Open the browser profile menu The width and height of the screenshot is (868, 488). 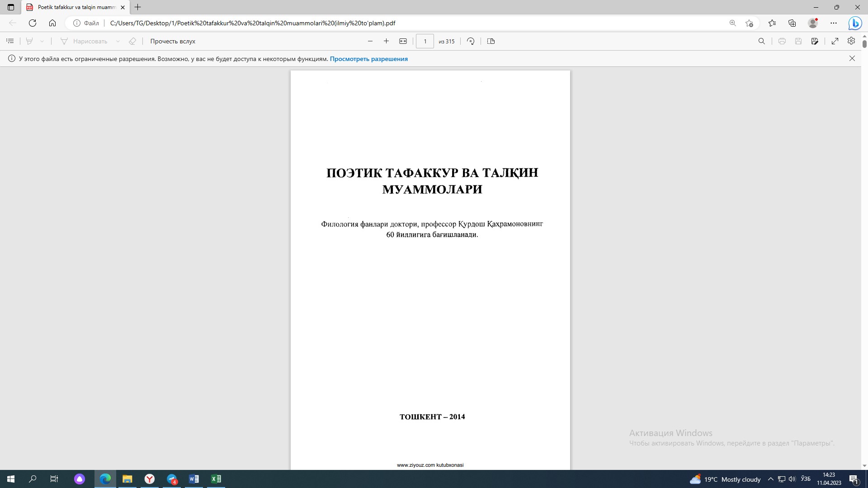tap(813, 23)
